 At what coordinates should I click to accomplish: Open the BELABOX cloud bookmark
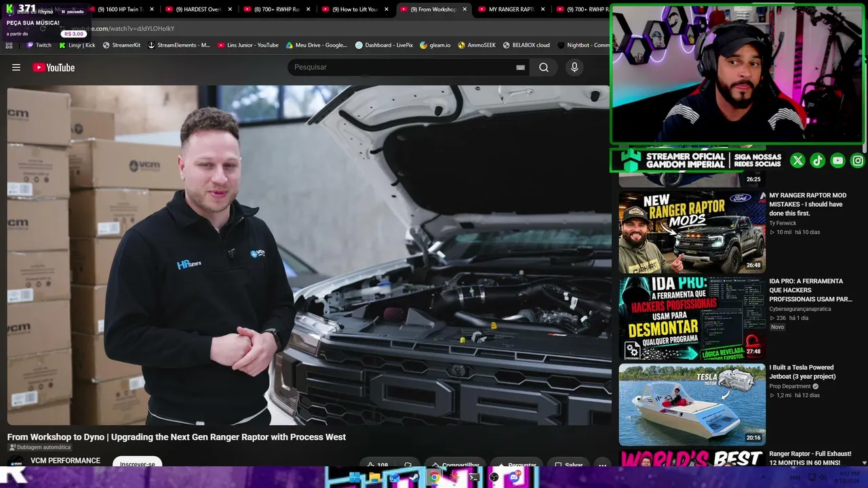(x=526, y=45)
